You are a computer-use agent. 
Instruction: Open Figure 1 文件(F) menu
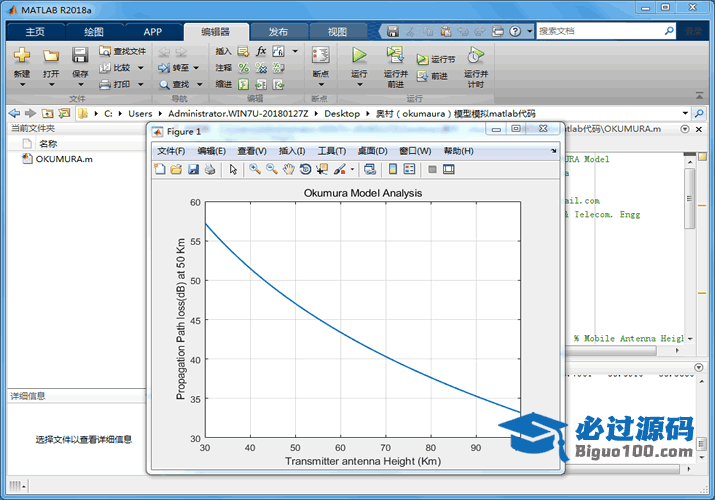pyautogui.click(x=171, y=151)
